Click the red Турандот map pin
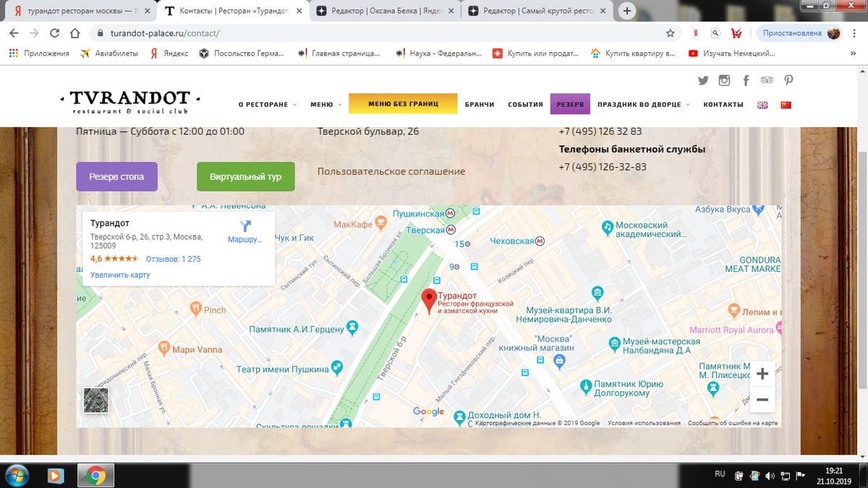This screenshot has height=488, width=868. 429,301
